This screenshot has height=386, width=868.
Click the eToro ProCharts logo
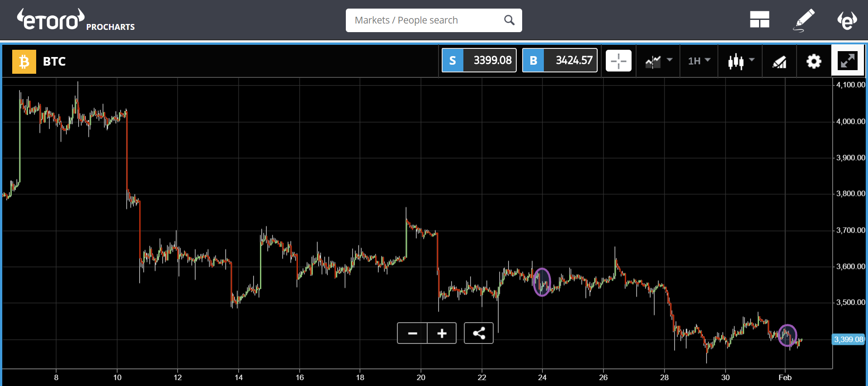[x=75, y=20]
